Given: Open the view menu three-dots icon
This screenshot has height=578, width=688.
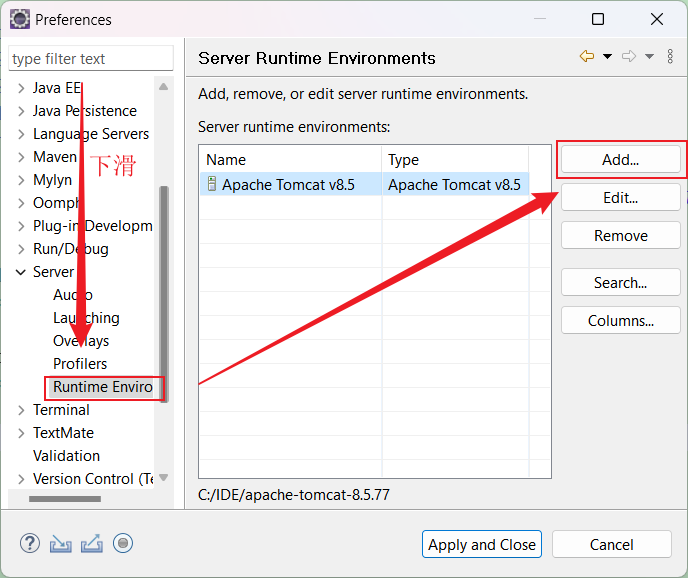Looking at the screenshot, I should 670,56.
